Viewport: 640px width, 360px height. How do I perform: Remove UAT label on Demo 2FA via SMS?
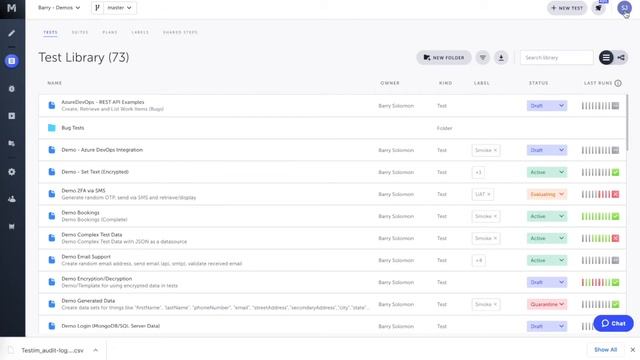[x=489, y=194]
